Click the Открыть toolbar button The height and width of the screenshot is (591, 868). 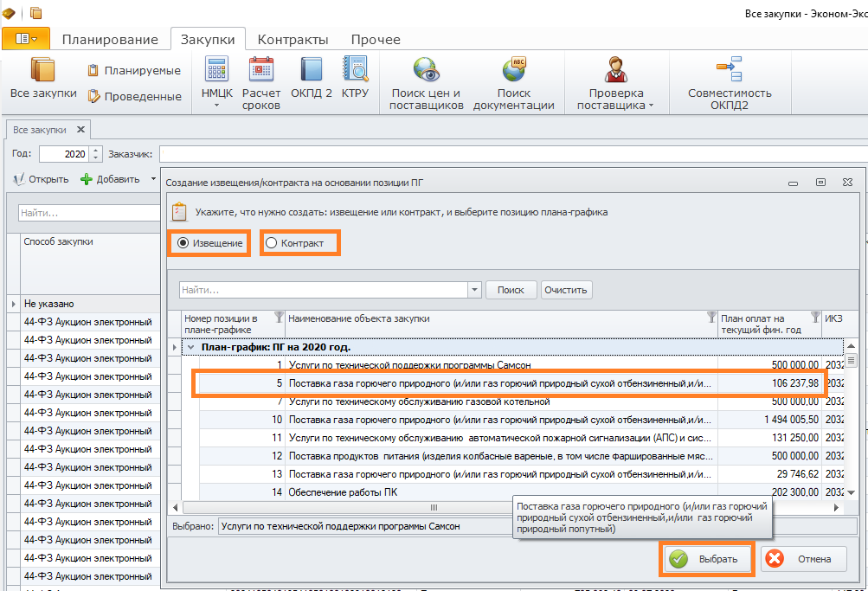[41, 179]
